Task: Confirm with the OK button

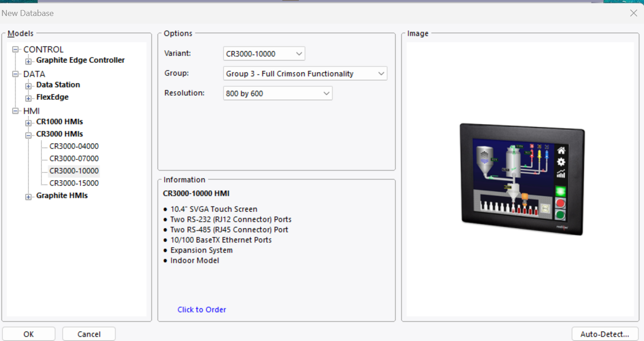Action: [x=29, y=334]
